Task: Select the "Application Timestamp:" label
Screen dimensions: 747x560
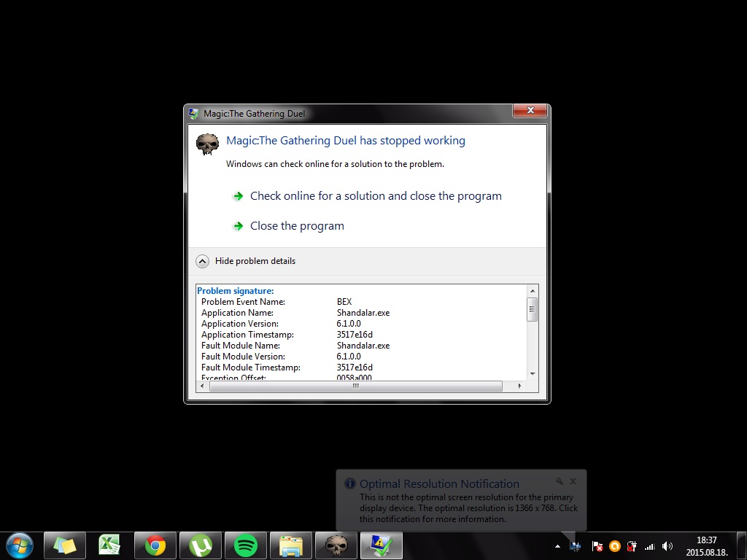Action: [x=247, y=335]
